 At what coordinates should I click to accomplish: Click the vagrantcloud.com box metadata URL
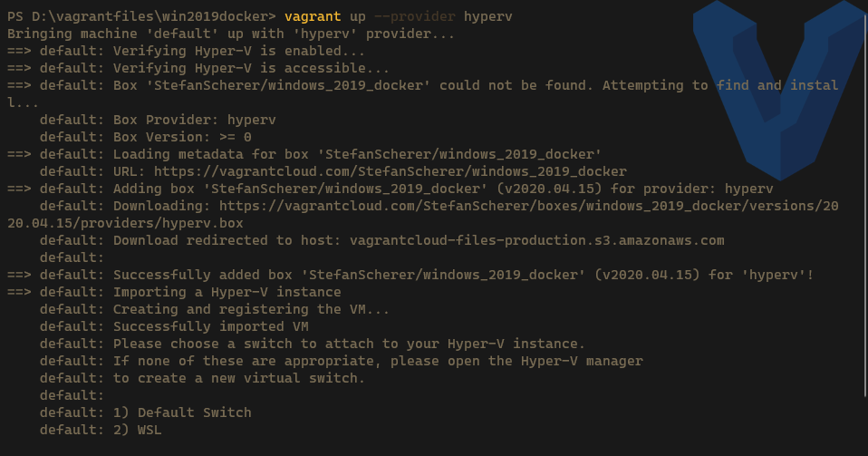click(x=390, y=171)
